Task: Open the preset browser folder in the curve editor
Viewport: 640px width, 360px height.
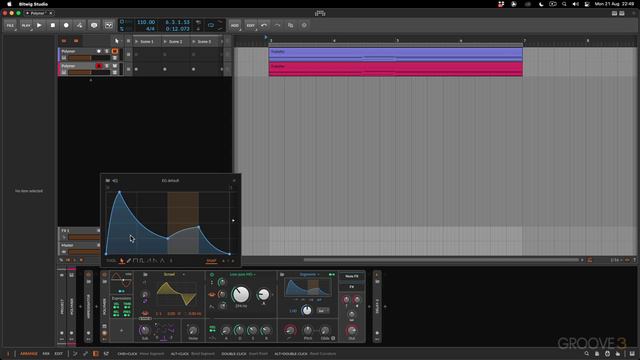Action: pos(108,180)
